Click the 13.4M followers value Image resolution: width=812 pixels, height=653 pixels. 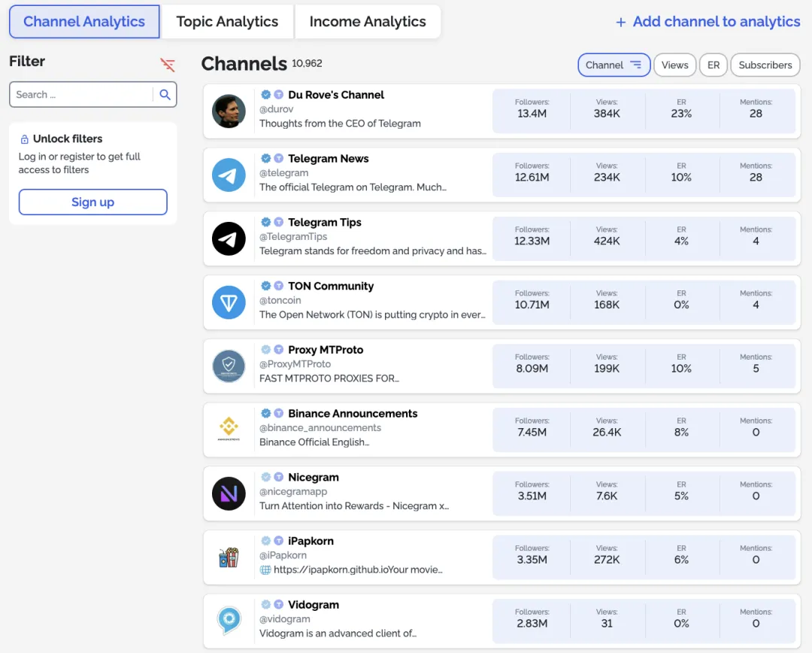coord(532,114)
